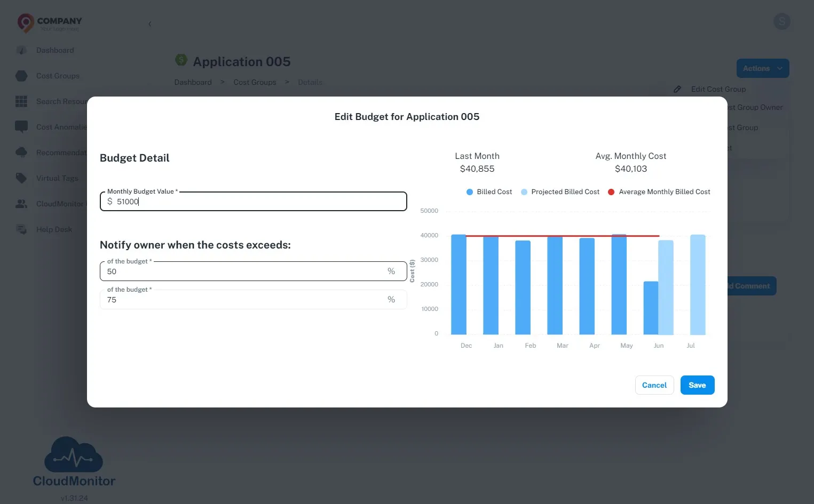Click the Budget Detail heading
Viewport: 814px width, 504px height.
[135, 158]
